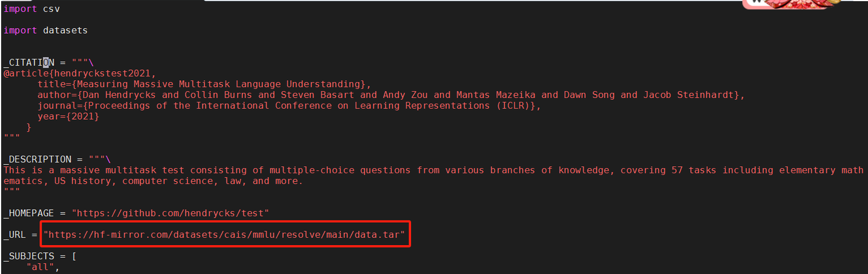Screen dimensions: 868x274
Task: Place cursor on the _SUBJECTS variable name
Action: (31, 256)
